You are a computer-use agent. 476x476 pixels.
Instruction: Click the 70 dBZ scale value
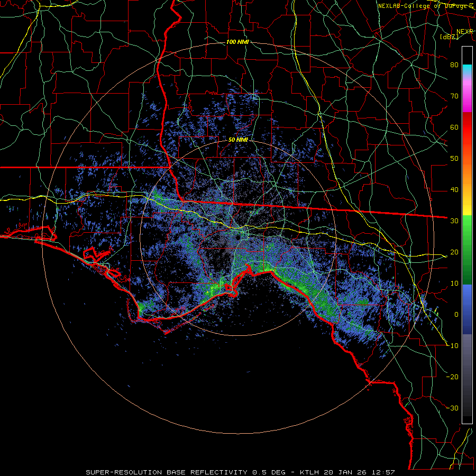click(454, 96)
